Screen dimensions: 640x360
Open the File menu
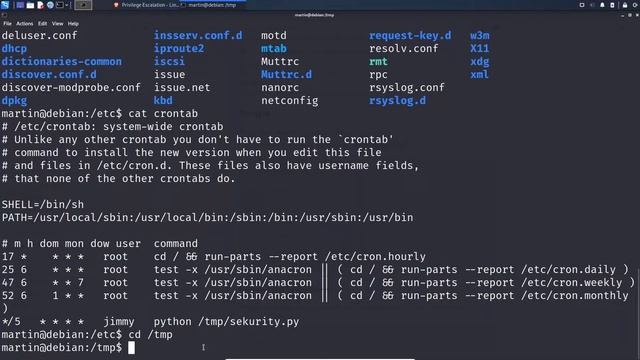click(7, 24)
